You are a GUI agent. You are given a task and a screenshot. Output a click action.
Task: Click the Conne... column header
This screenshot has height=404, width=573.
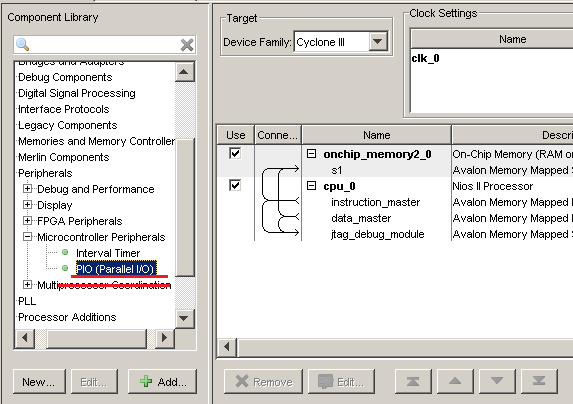(x=278, y=135)
